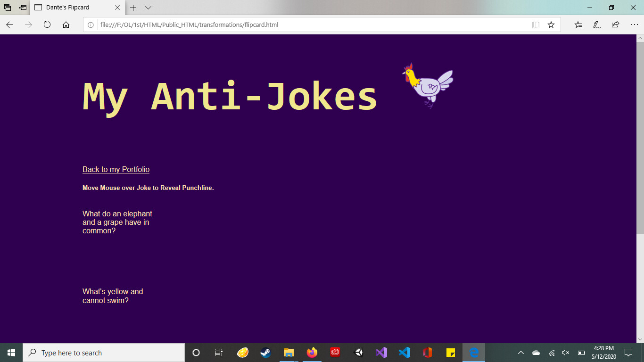
Task: Open the browser Settings and more menu
Action: pyautogui.click(x=634, y=25)
